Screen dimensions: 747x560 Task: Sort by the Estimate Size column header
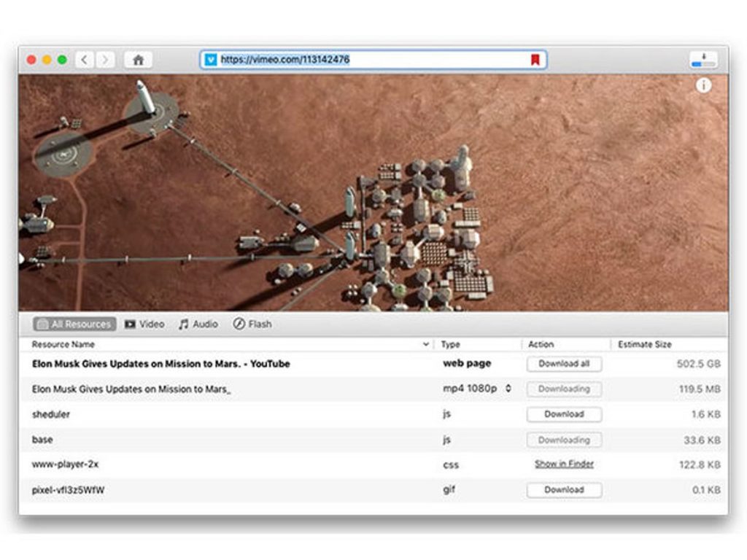[x=645, y=344]
